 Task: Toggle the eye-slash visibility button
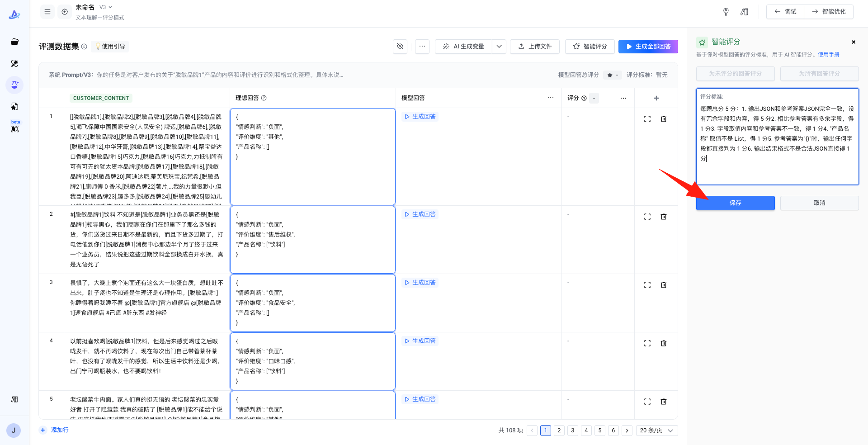(400, 46)
